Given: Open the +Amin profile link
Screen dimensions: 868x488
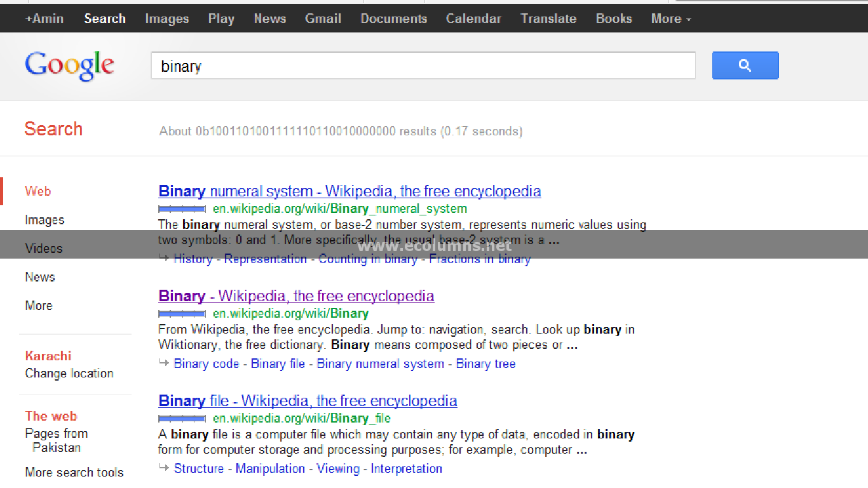Looking at the screenshot, I should click(x=44, y=18).
